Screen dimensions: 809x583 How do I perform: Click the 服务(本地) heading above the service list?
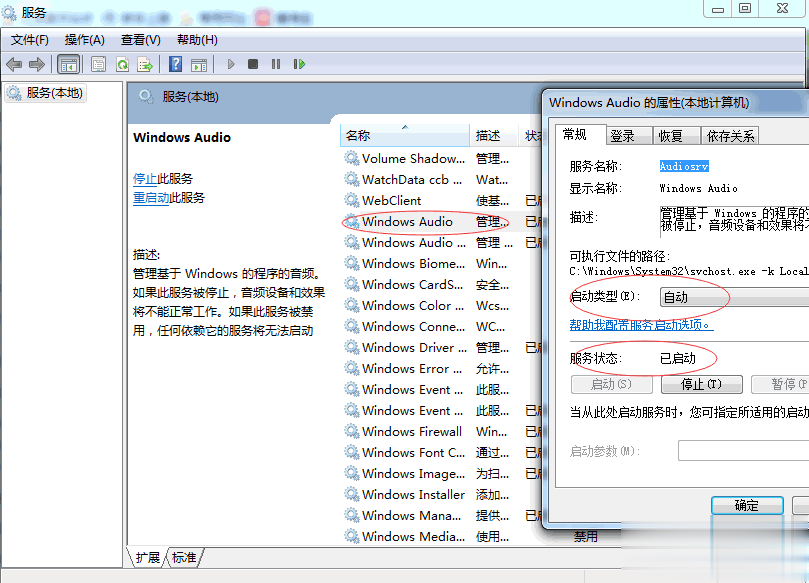click(190, 97)
